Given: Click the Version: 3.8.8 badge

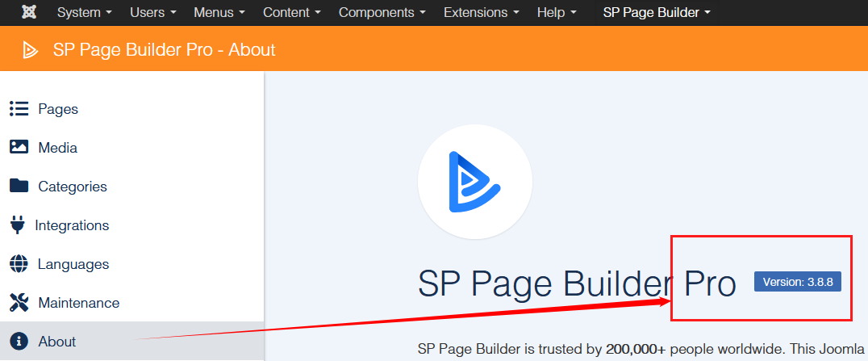Looking at the screenshot, I should click(x=798, y=282).
